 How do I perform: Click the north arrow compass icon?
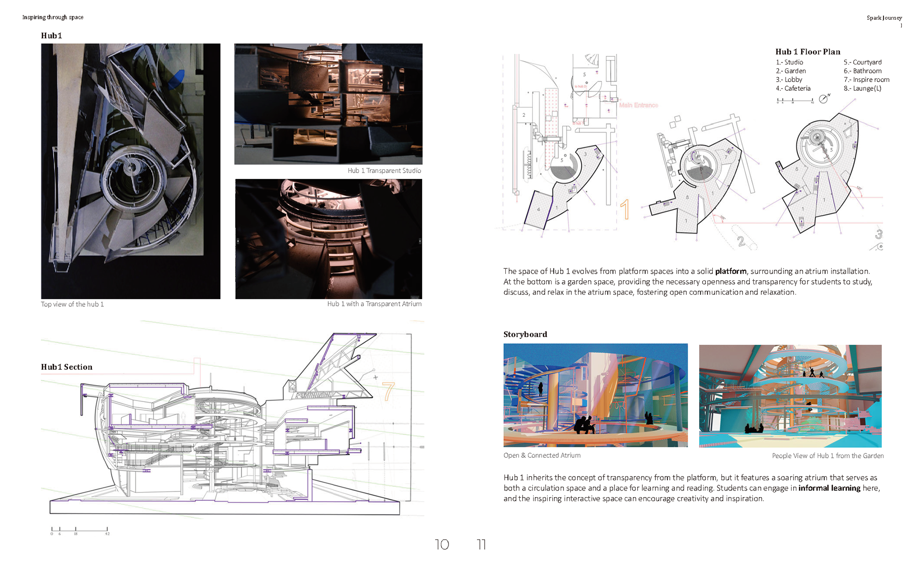823,99
